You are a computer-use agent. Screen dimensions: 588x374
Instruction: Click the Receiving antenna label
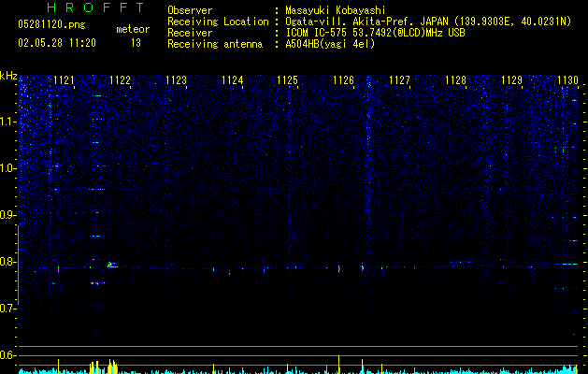click(x=215, y=44)
